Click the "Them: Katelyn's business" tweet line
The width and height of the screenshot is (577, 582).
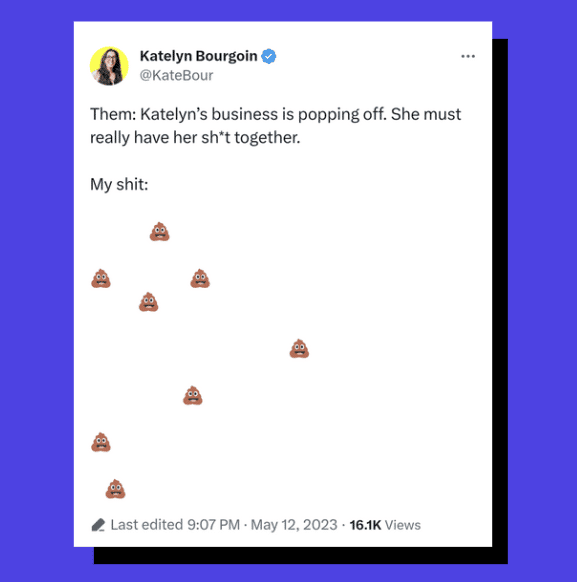(x=275, y=114)
